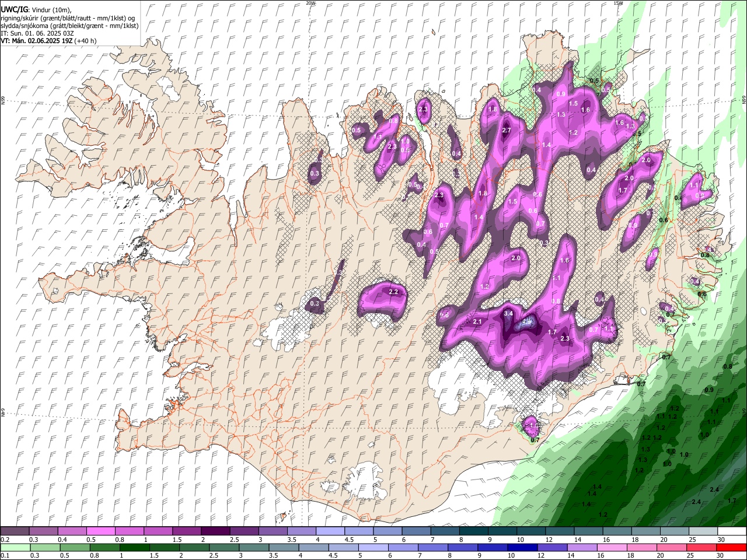Click the pale green 0.1 rain legend swatch
This screenshot has height=560, width=747.
[x=15, y=547]
